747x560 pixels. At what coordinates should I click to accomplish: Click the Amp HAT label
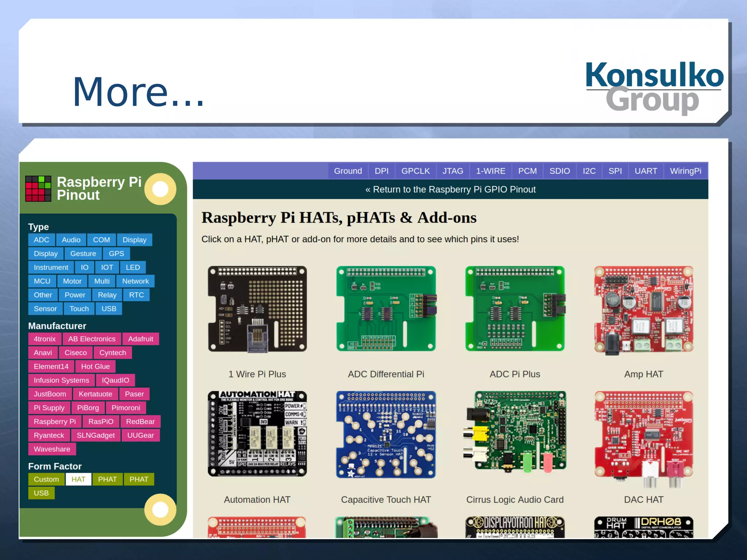coord(643,374)
